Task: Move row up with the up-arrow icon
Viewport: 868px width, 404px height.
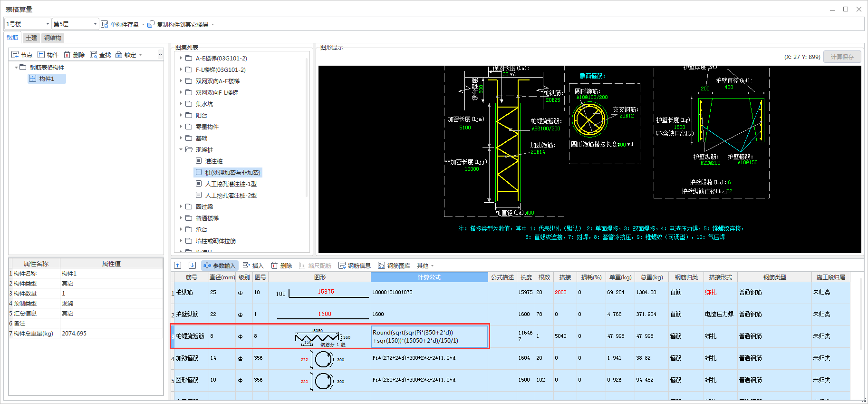Action: click(178, 266)
